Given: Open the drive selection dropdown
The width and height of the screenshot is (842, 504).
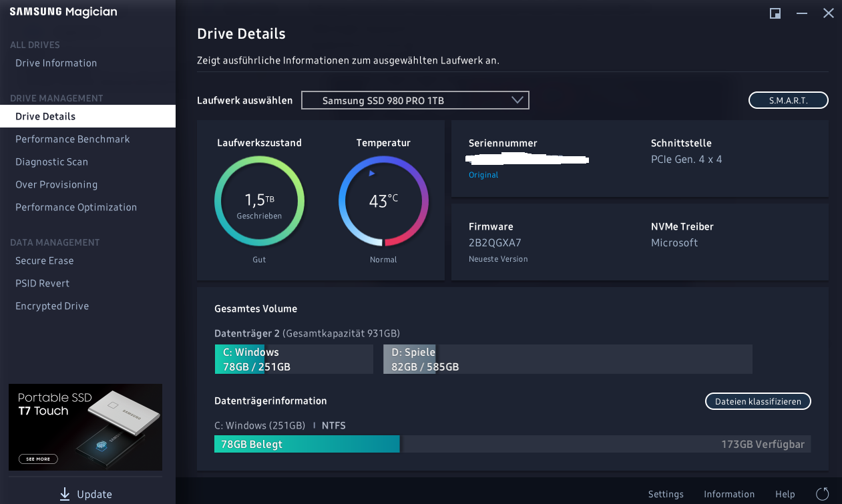Looking at the screenshot, I should [415, 100].
